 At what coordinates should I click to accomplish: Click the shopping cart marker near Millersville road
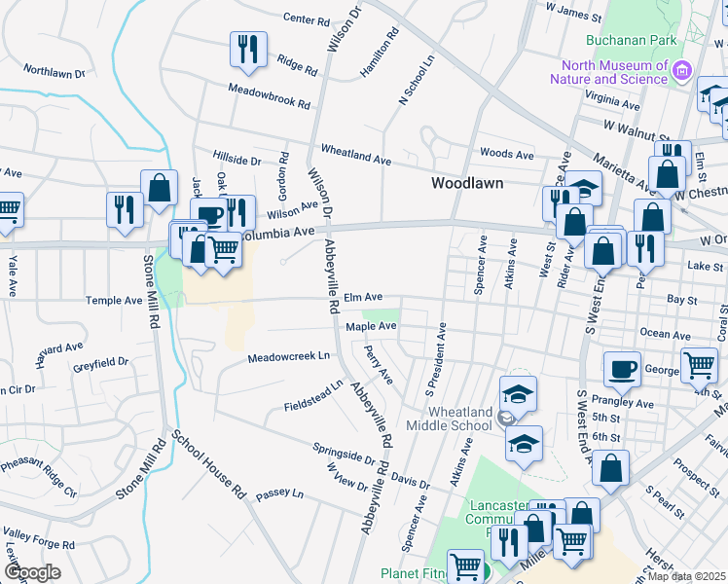pos(573,544)
